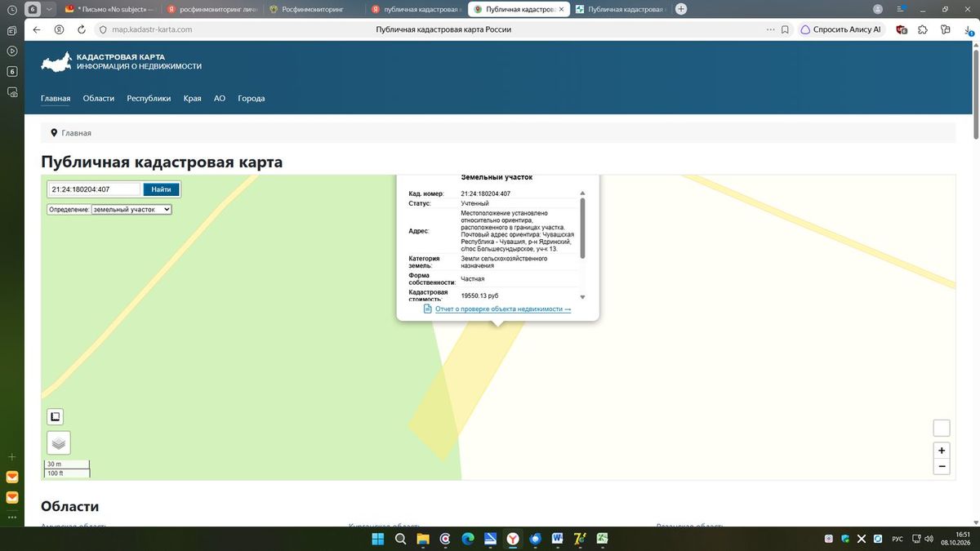Open the map layers switcher icon
980x551 pixels.
[x=59, y=443]
